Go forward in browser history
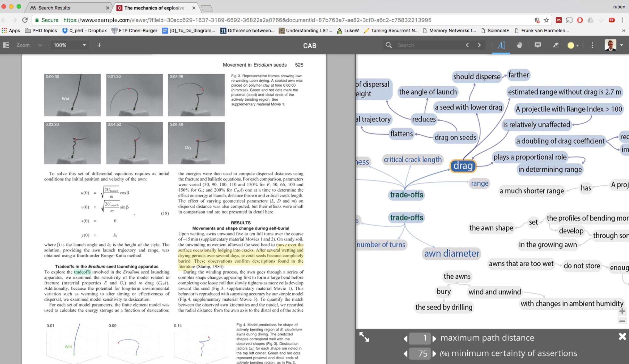This screenshot has height=364, width=629. (x=14, y=20)
